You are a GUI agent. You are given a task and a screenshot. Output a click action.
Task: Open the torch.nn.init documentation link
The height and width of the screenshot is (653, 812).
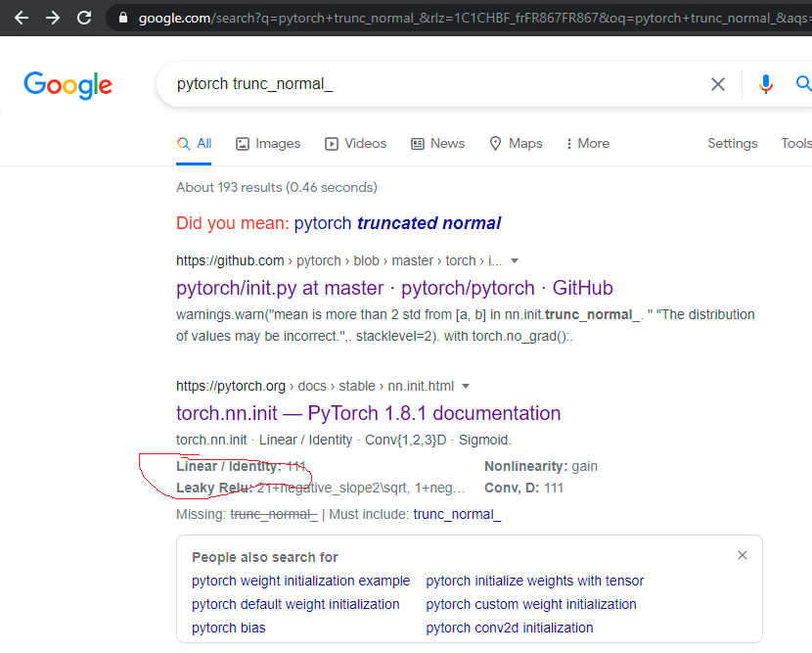(x=367, y=413)
